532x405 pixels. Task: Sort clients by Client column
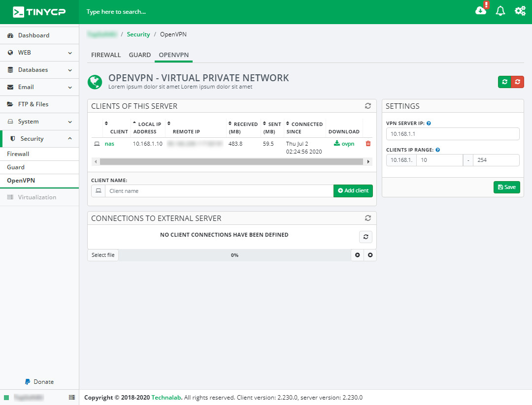tap(117, 127)
